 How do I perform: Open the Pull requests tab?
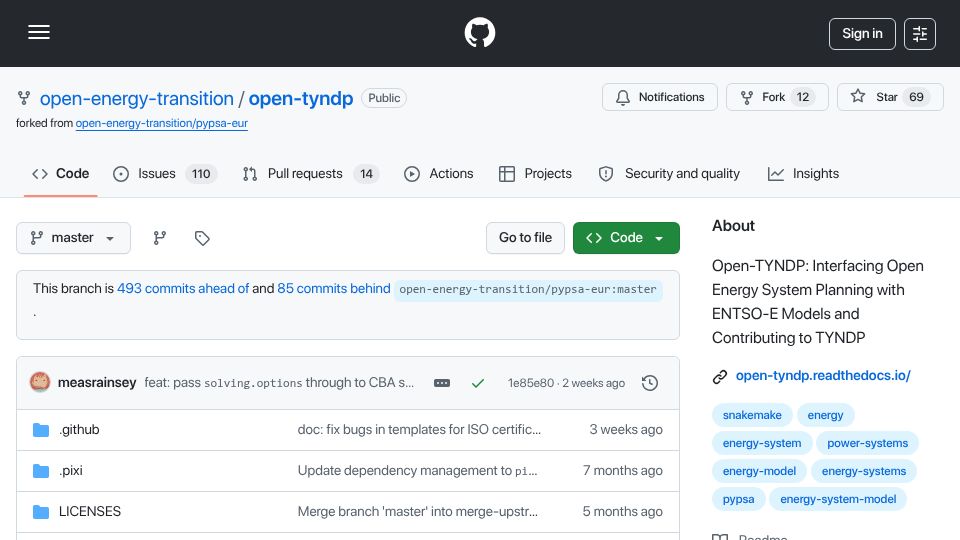click(x=311, y=174)
